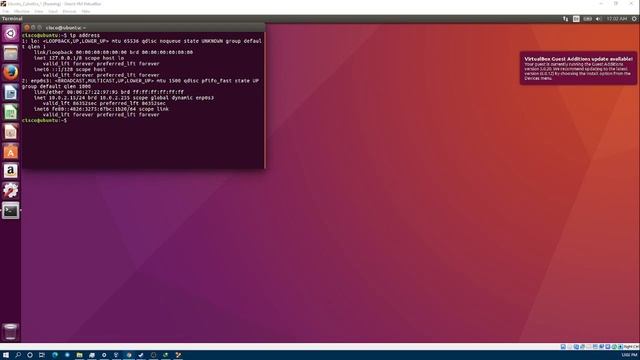
Task: Minimize the cisco@ubuntu terminal window
Action: [x=33, y=28]
